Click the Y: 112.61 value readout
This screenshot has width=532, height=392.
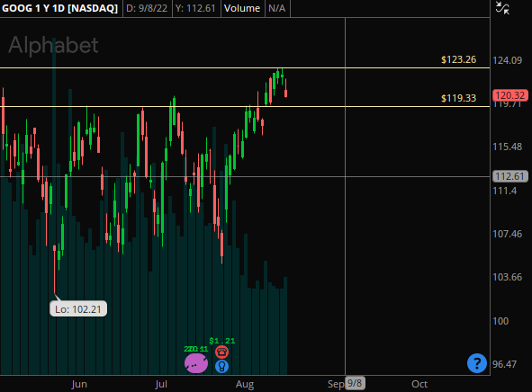195,8
